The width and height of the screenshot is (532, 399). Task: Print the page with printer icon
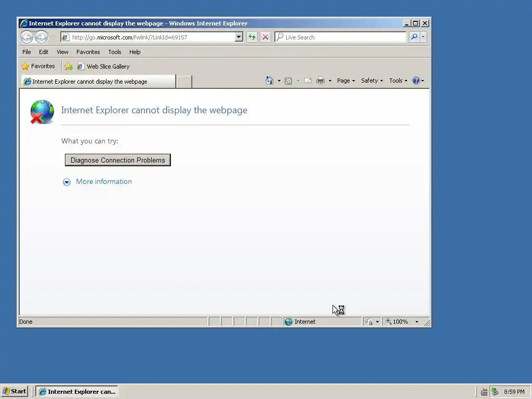coord(320,81)
